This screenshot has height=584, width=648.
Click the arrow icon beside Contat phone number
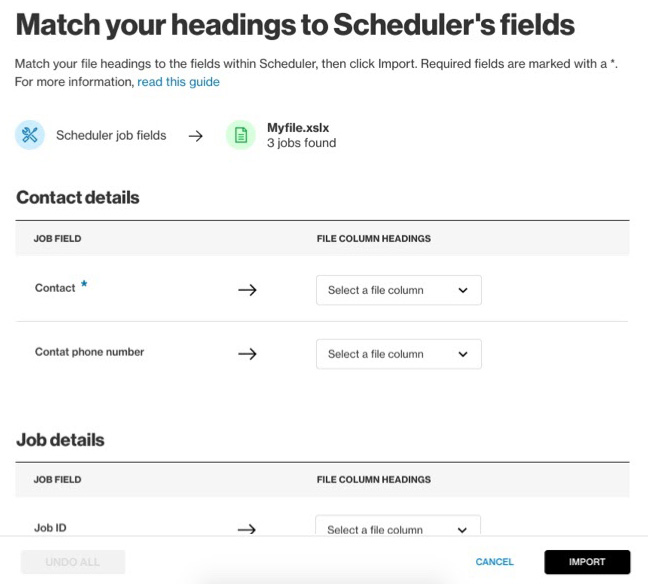pos(247,354)
